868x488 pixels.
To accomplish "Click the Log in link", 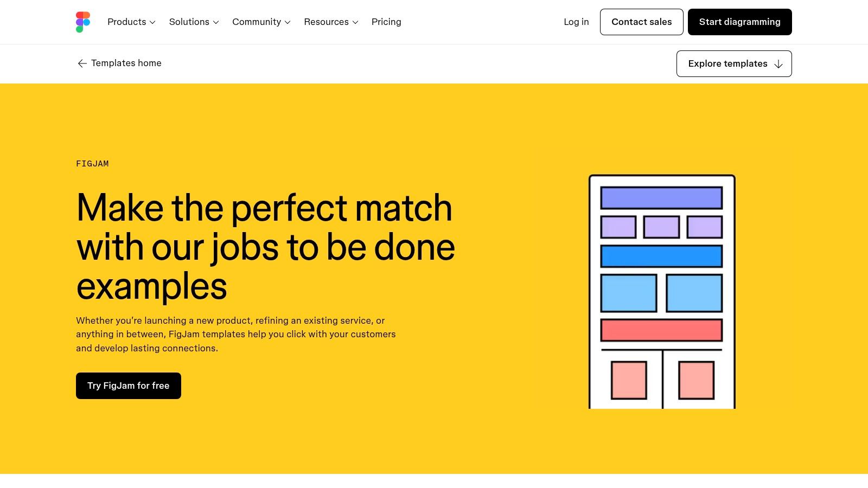I will tap(576, 22).
